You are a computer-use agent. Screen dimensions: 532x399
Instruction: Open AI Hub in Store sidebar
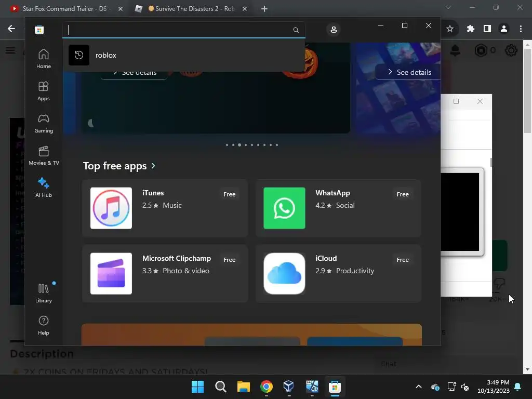coord(44,188)
